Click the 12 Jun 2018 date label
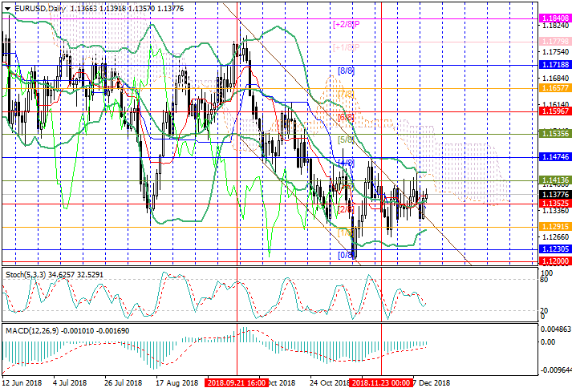Image resolution: width=572 pixels, height=392 pixels. [x=24, y=384]
